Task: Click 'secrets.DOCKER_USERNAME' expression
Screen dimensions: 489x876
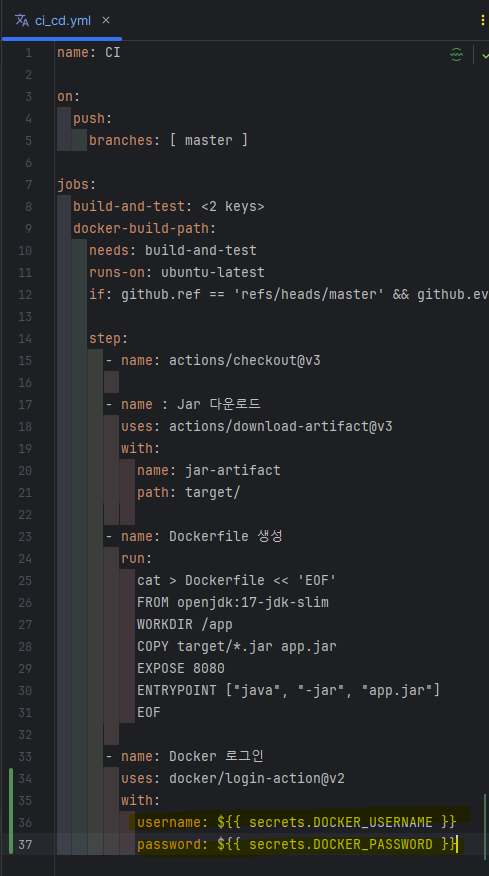Action: (340, 822)
